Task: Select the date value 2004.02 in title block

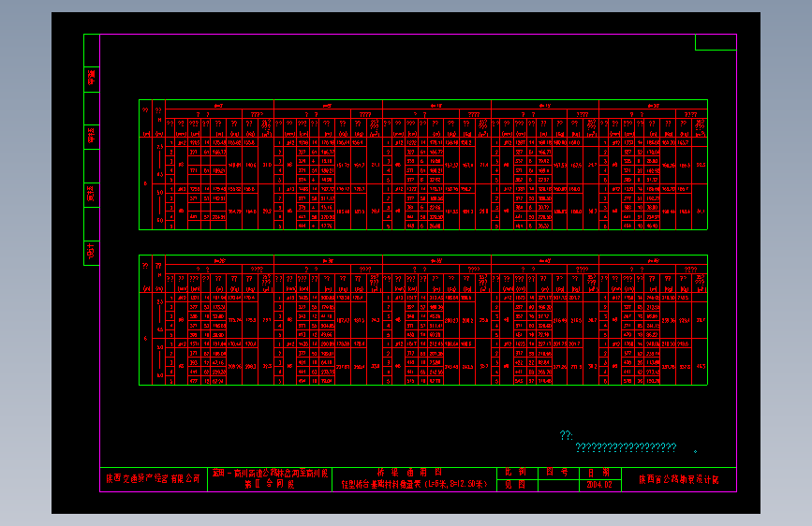Action: tap(599, 485)
